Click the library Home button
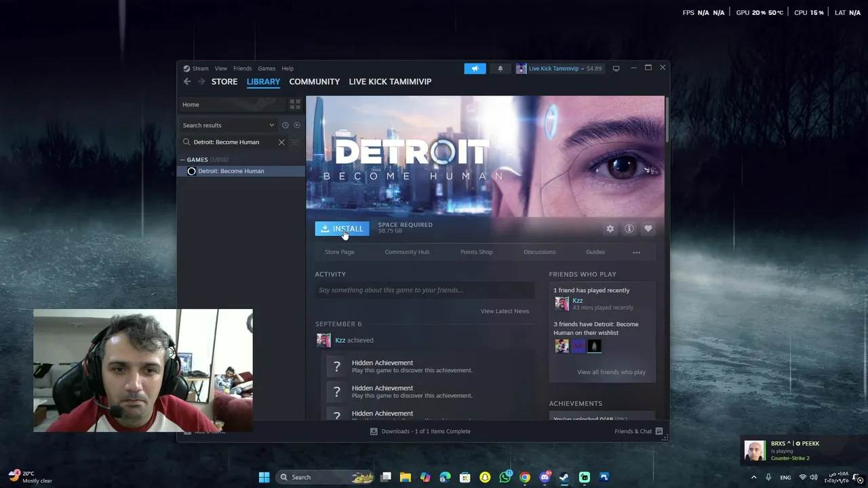 coord(232,104)
